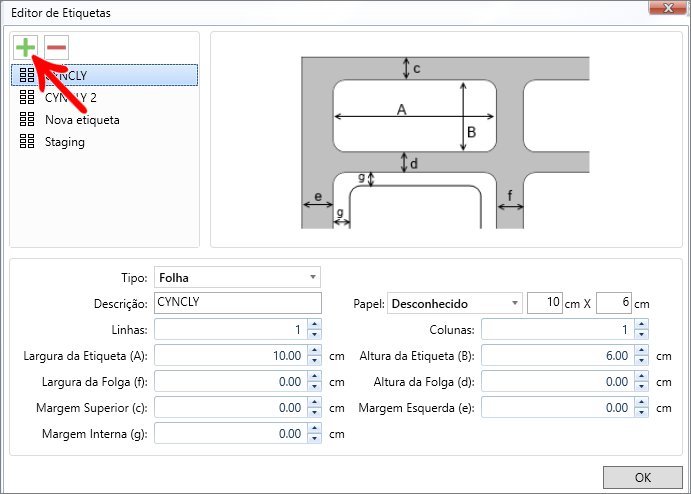691x494 pixels.
Task: Click the grid icon beside Nova etiqueta
Action: click(27, 120)
